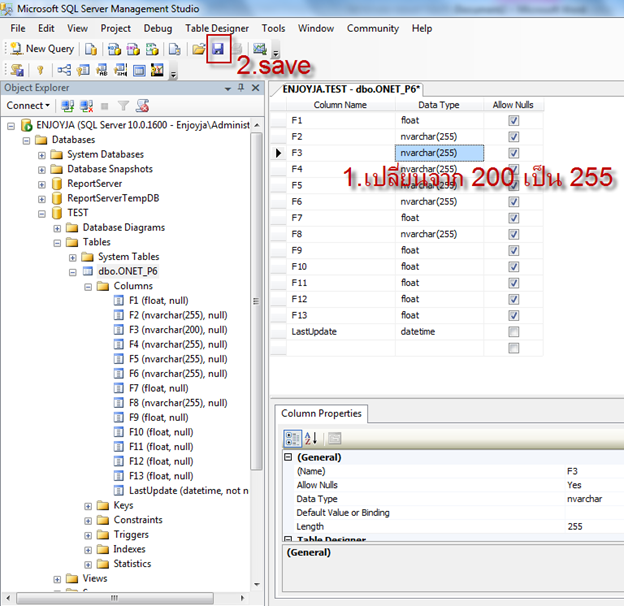Image resolution: width=624 pixels, height=606 pixels.
Task: Open the Edit menu
Action: 46,29
